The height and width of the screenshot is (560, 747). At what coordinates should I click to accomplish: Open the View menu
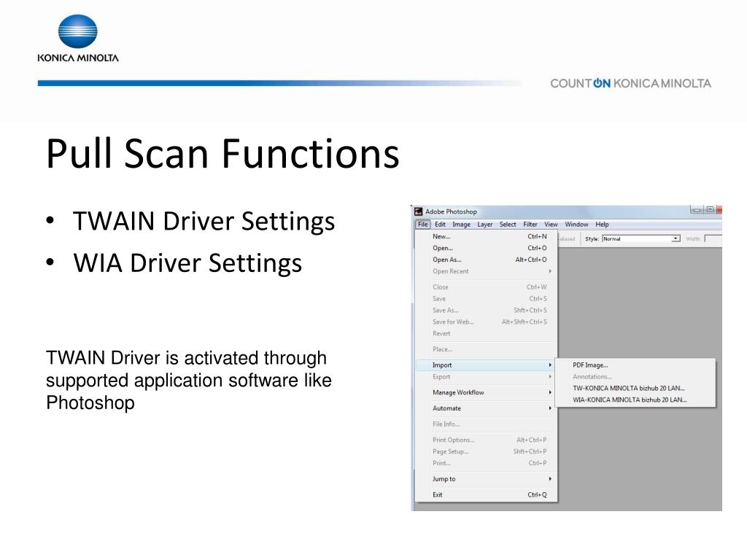point(551,225)
